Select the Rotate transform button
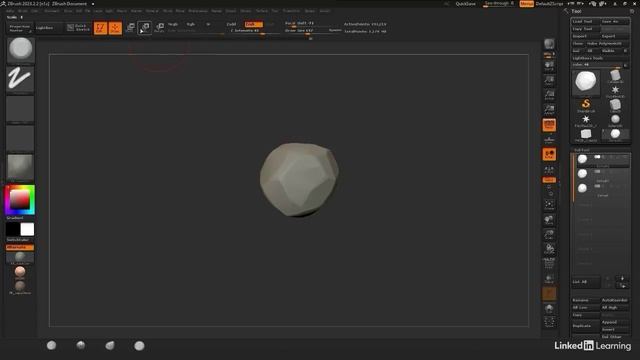This screenshot has width=640, height=360. pos(160,28)
